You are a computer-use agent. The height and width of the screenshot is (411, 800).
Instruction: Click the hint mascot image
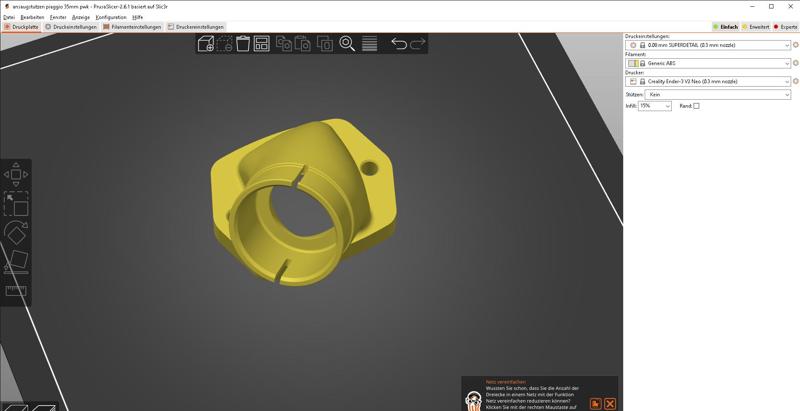tap(473, 401)
